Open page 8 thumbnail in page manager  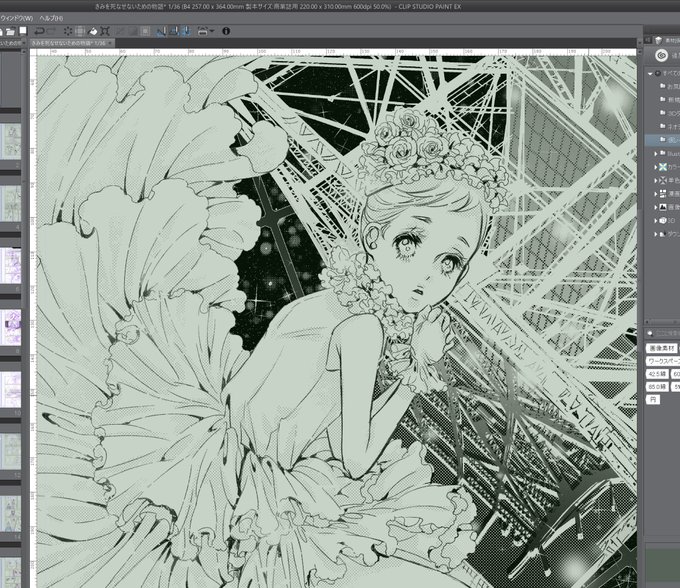(x=10, y=327)
